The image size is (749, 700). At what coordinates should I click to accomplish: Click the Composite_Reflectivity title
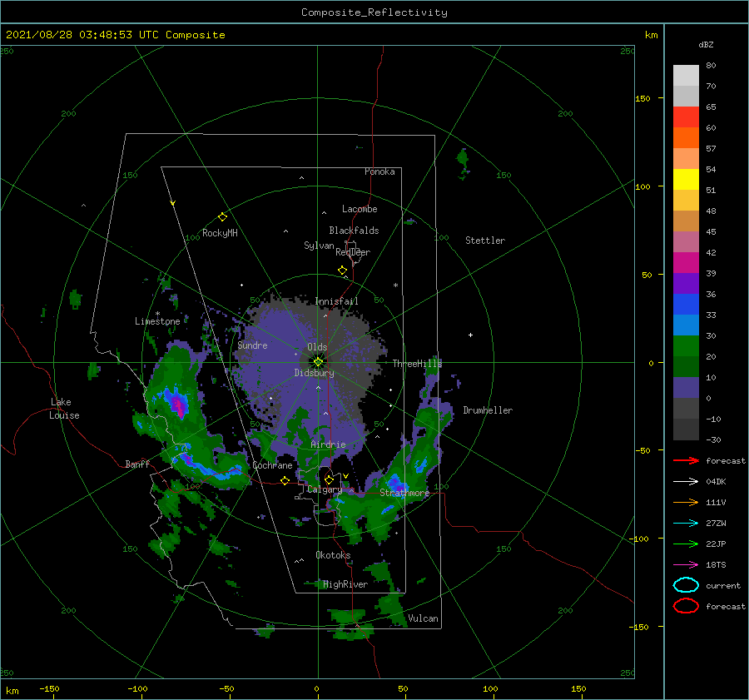click(x=374, y=12)
